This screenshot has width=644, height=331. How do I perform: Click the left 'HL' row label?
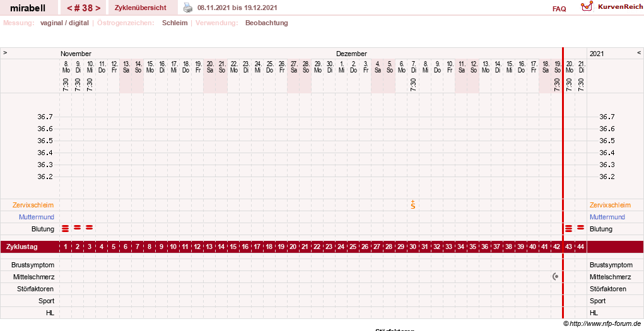[50, 313]
